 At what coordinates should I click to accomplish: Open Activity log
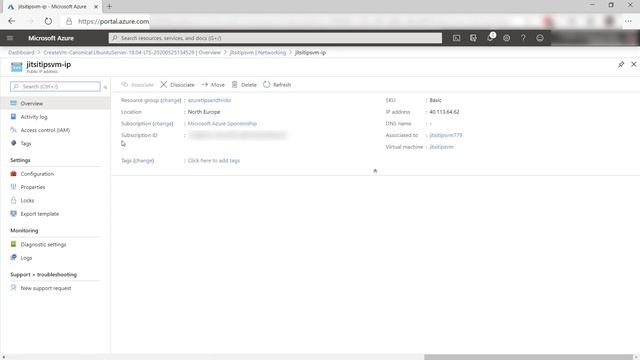click(x=34, y=117)
